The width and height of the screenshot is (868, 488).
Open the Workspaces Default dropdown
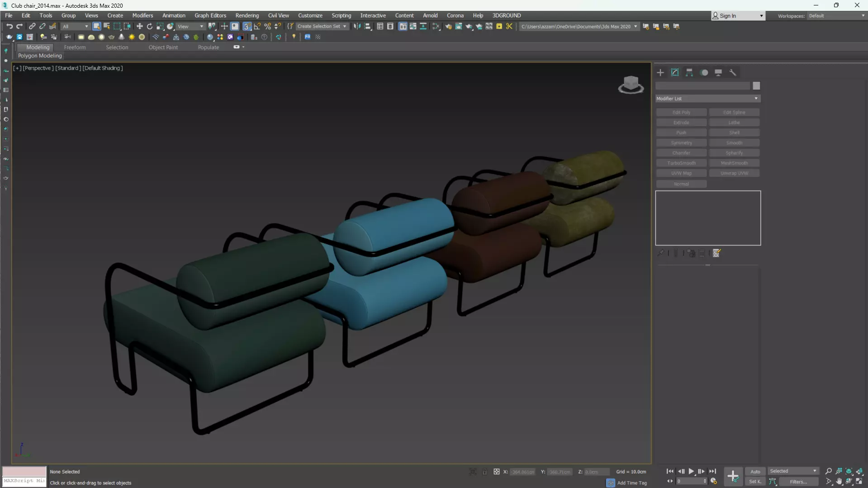pyautogui.click(x=836, y=16)
